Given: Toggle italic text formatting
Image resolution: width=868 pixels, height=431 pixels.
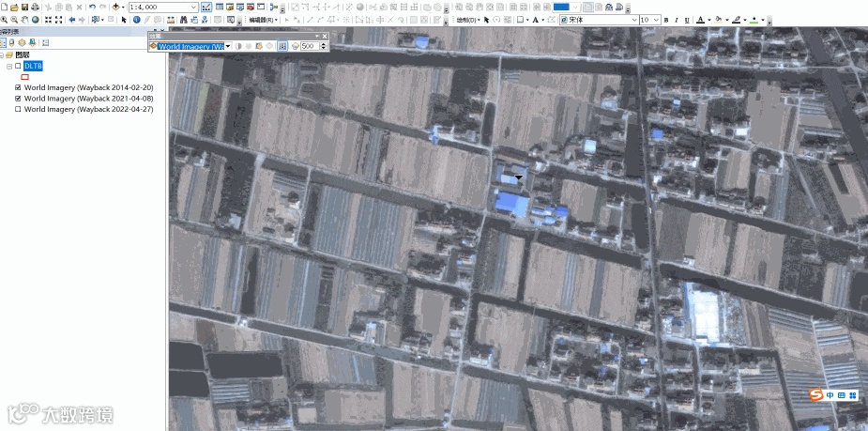Looking at the screenshot, I should 677,20.
